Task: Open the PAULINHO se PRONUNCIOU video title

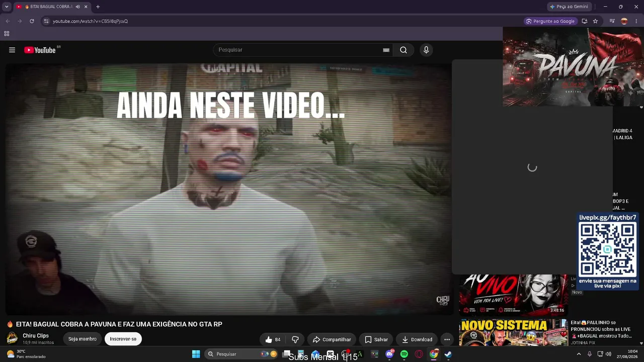Action: [x=600, y=329]
